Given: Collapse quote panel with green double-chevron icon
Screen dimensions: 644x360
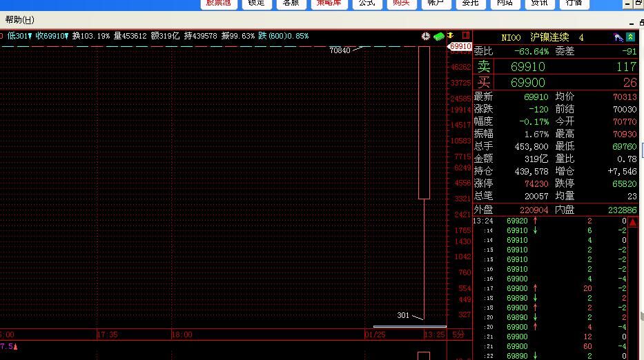Looking at the screenshot, I should 631,37.
